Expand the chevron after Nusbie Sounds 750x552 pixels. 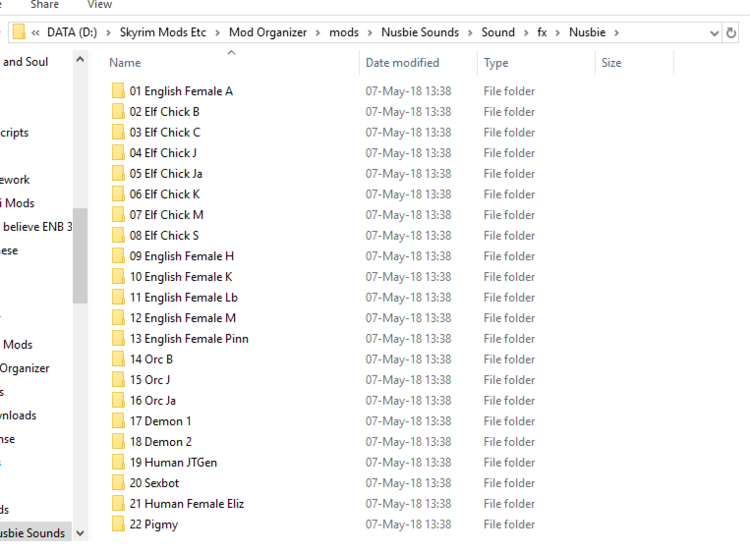click(470, 33)
